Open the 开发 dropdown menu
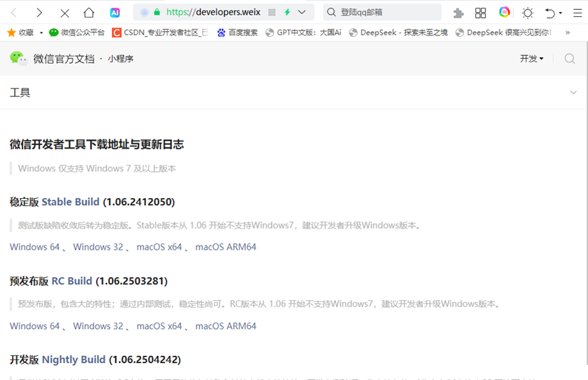Image resolution: width=588 pixels, height=380 pixels. (x=532, y=59)
